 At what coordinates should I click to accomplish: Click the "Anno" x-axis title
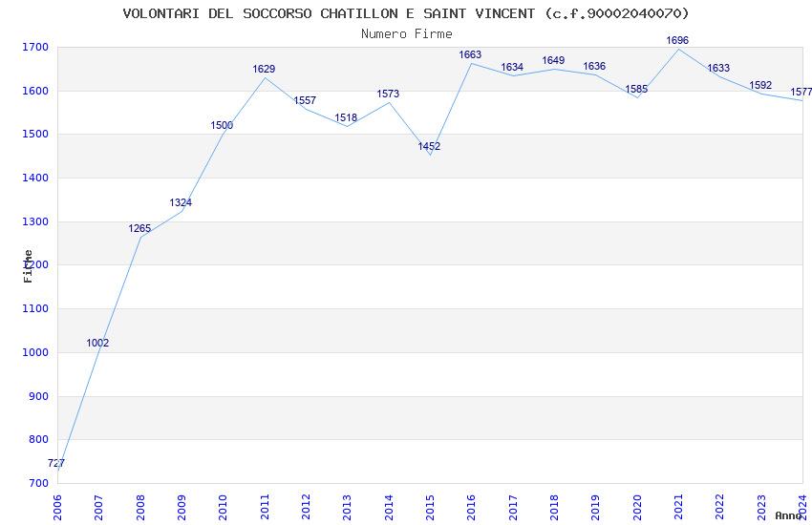click(788, 515)
